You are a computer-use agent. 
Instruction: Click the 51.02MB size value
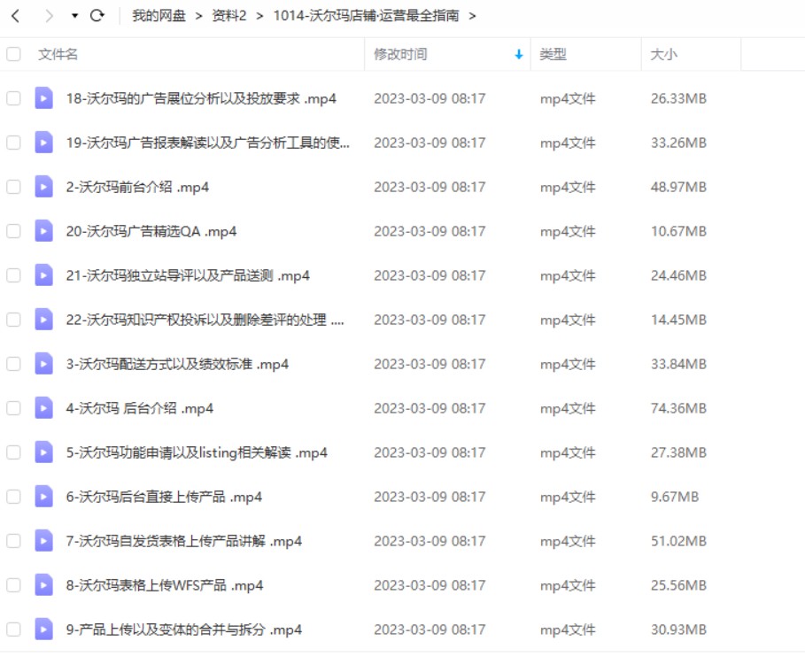[678, 541]
